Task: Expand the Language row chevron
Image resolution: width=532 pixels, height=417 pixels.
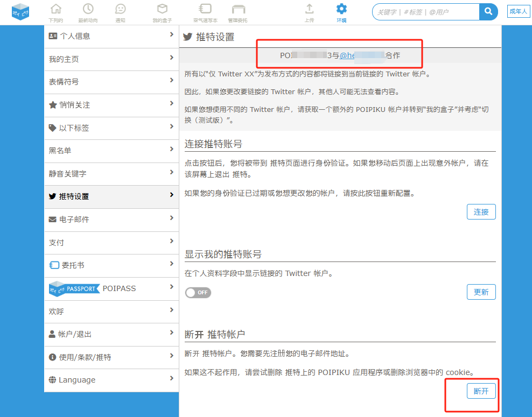Action: coord(172,378)
